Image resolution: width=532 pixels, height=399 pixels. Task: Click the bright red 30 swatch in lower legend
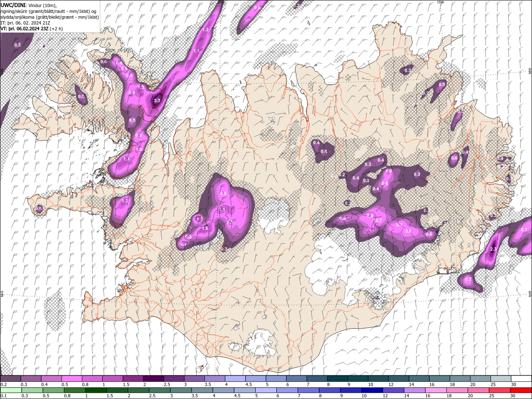point(521,390)
